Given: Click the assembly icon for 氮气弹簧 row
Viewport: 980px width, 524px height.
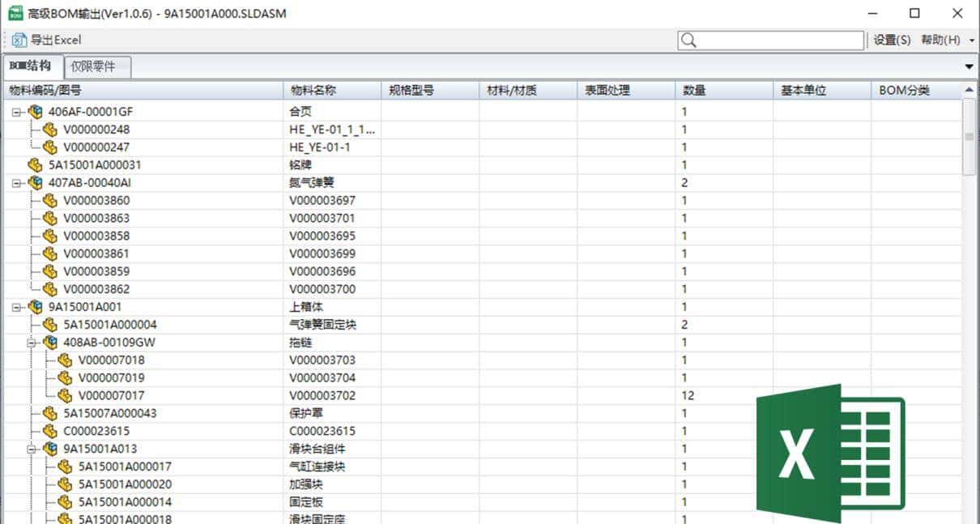Looking at the screenshot, I should coord(34,182).
